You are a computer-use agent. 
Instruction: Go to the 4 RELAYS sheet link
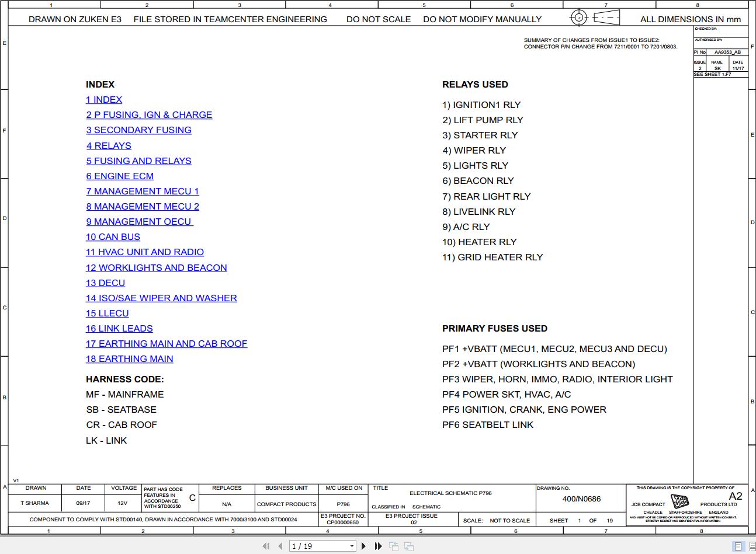click(109, 146)
